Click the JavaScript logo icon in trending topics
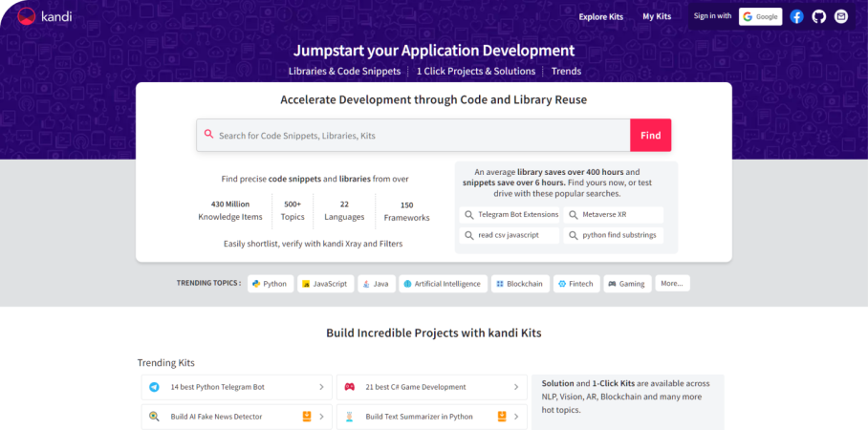The height and width of the screenshot is (430, 868). 306,285
